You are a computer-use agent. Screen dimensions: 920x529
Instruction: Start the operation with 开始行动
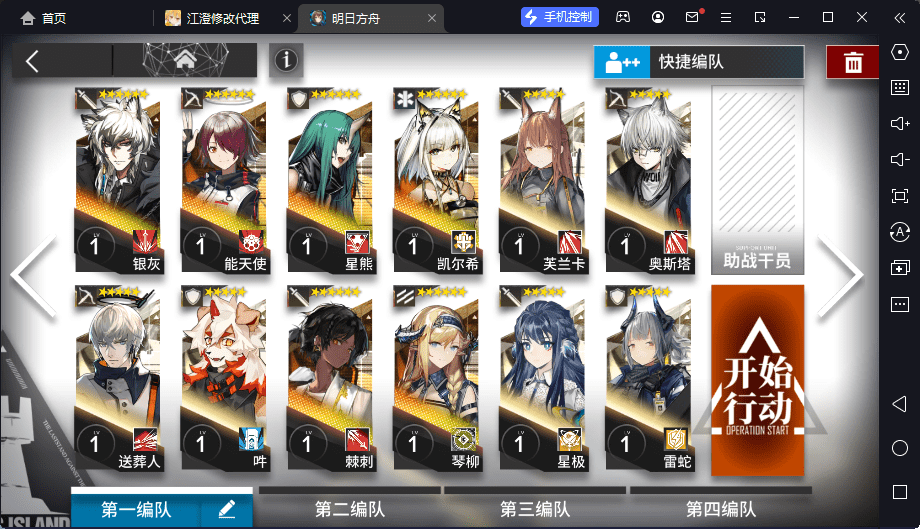pos(757,380)
